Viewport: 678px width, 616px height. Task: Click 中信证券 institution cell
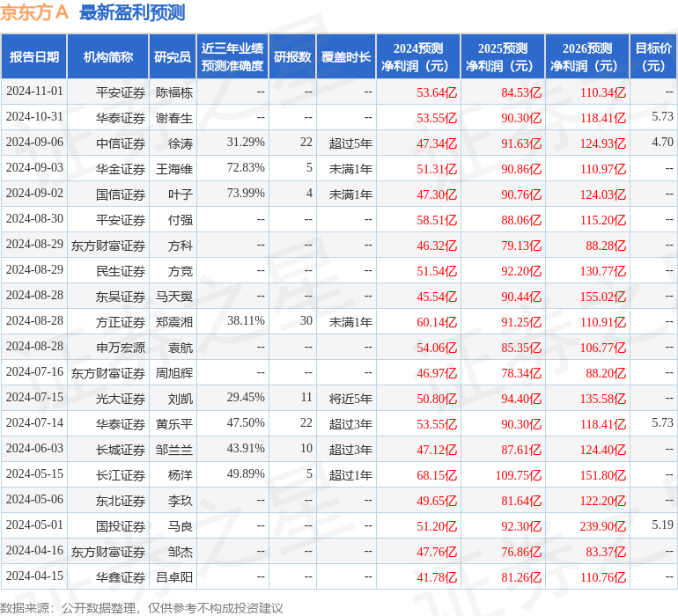pos(121,143)
